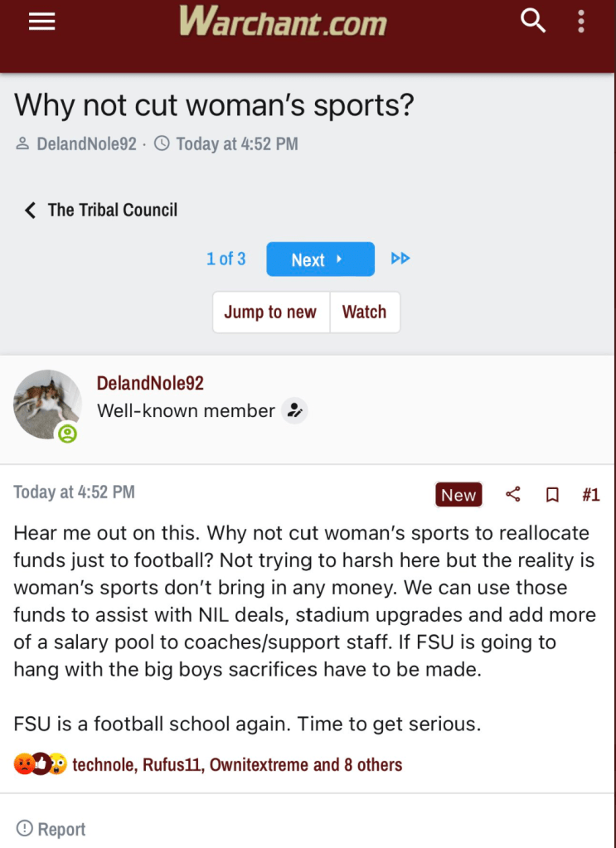Open the "1 of 3" page selector
616x848 pixels.
(226, 259)
